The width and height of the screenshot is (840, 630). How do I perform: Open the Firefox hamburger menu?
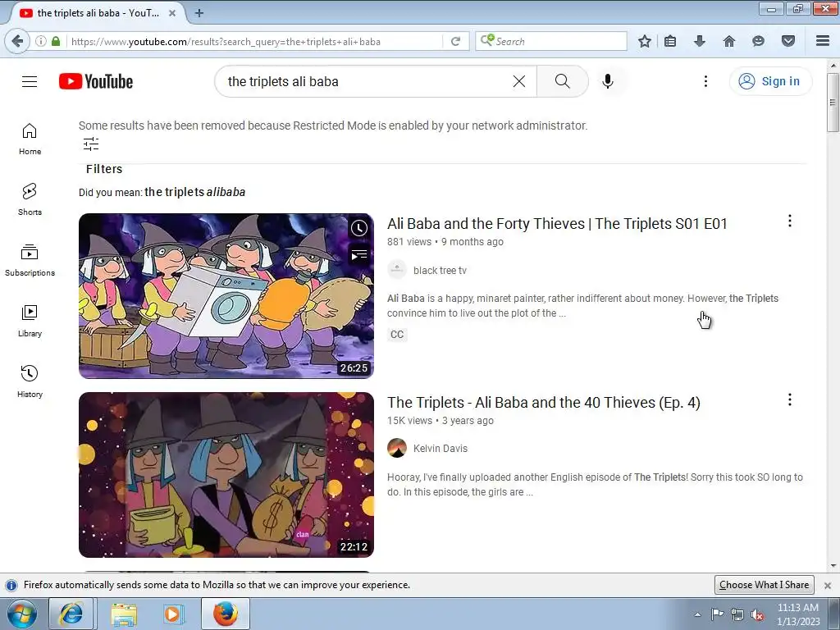(823, 41)
